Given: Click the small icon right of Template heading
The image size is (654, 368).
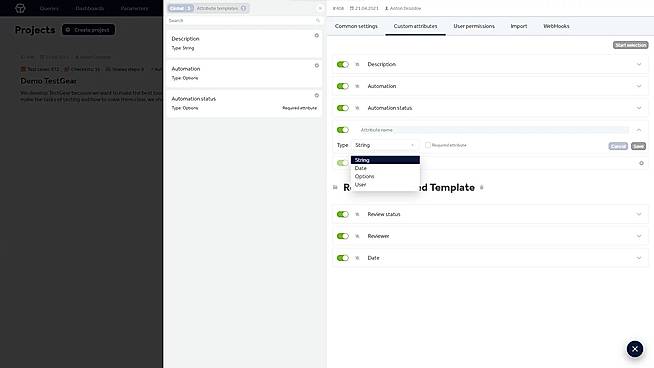Looking at the screenshot, I should [481, 188].
